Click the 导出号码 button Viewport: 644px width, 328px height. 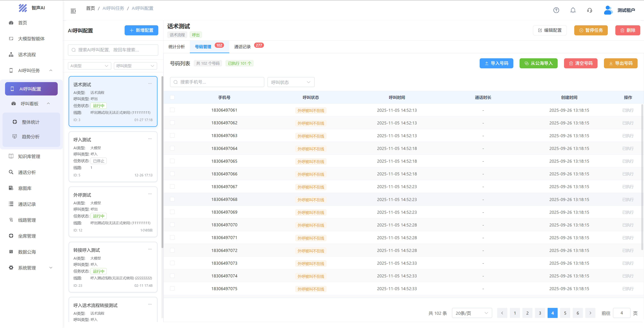(x=621, y=63)
